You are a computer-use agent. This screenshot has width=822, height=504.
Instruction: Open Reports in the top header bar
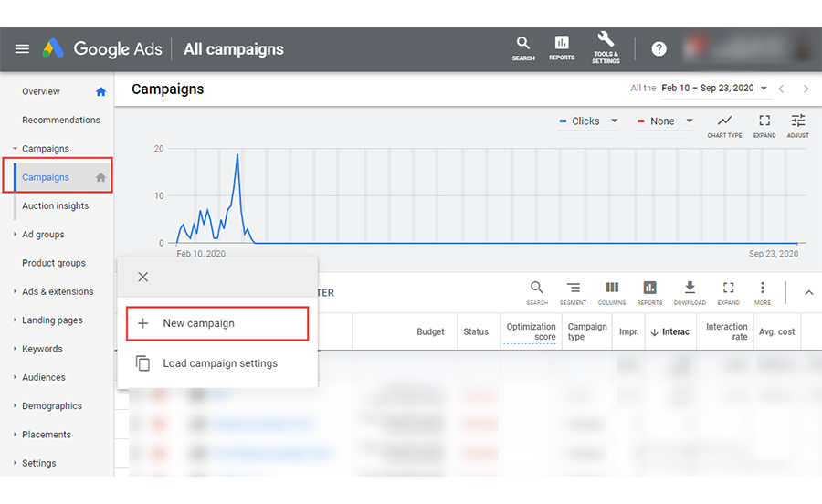[562, 48]
